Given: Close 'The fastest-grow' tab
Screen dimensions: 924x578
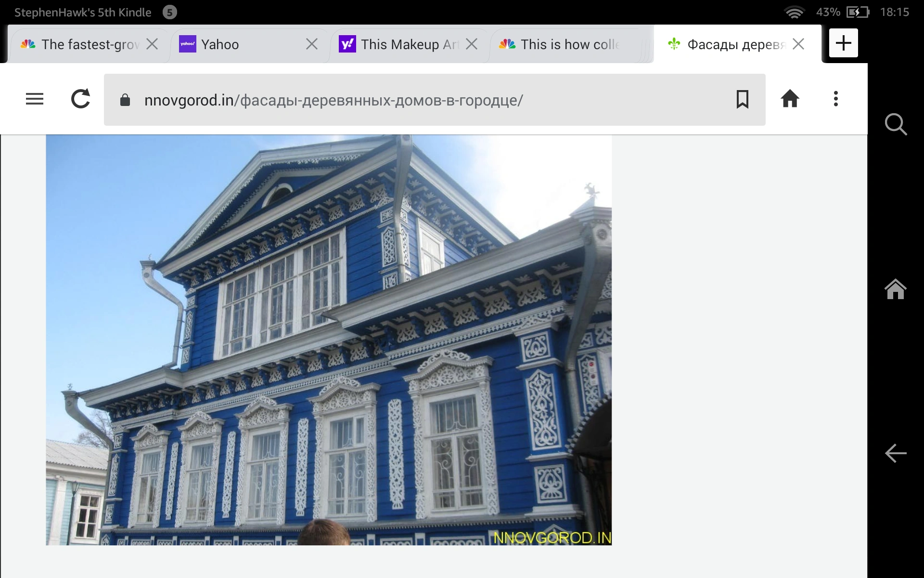Looking at the screenshot, I should [x=152, y=44].
